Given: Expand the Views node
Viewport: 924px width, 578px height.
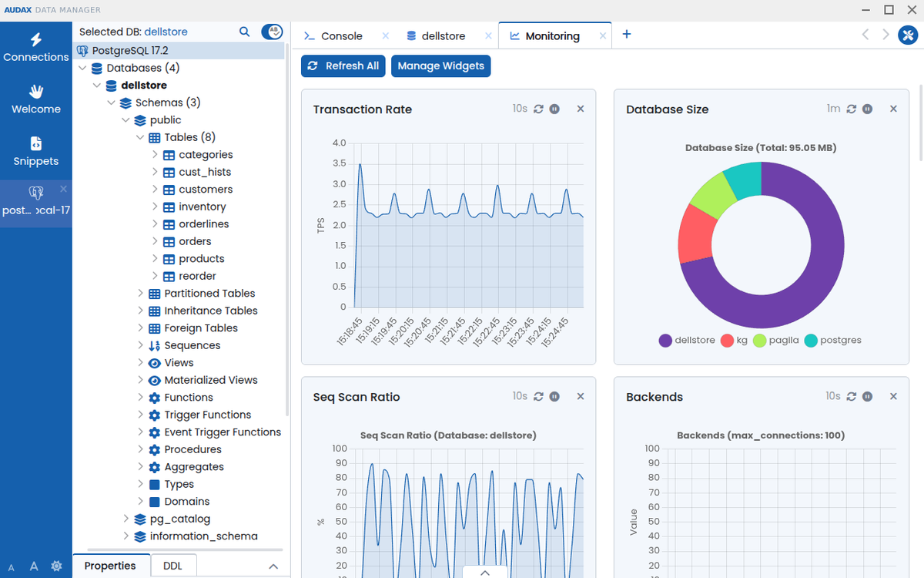Looking at the screenshot, I should tap(140, 363).
